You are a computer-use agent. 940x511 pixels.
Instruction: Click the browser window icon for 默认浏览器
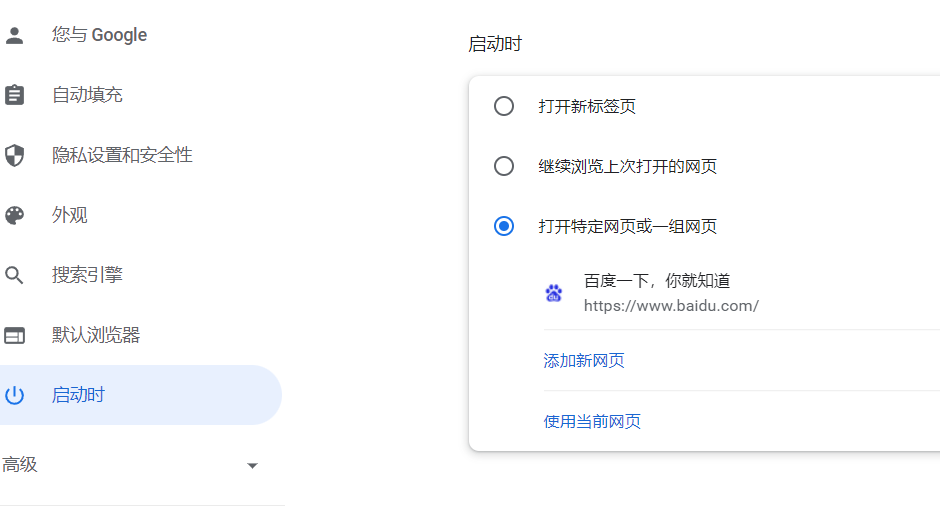(x=14, y=335)
